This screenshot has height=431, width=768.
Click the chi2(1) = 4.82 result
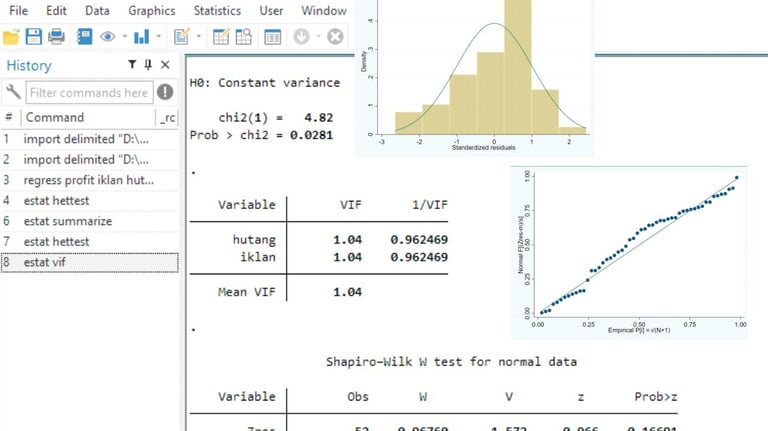coord(276,118)
